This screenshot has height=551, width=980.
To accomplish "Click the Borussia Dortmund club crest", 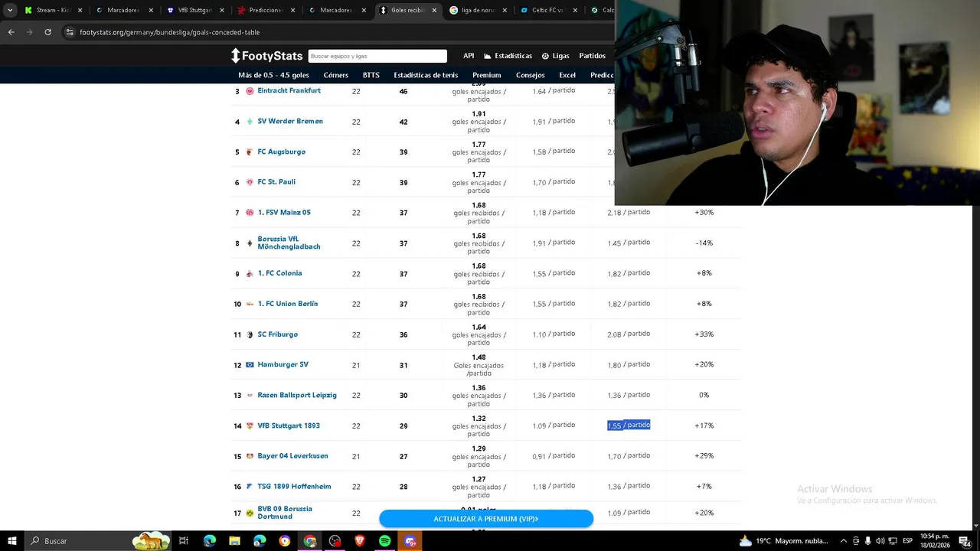I will (x=250, y=513).
